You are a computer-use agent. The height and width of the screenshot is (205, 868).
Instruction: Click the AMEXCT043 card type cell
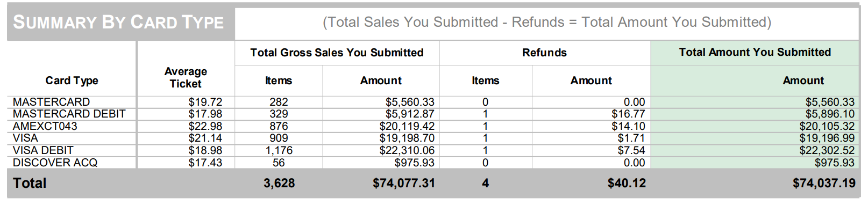pyautogui.click(x=45, y=126)
